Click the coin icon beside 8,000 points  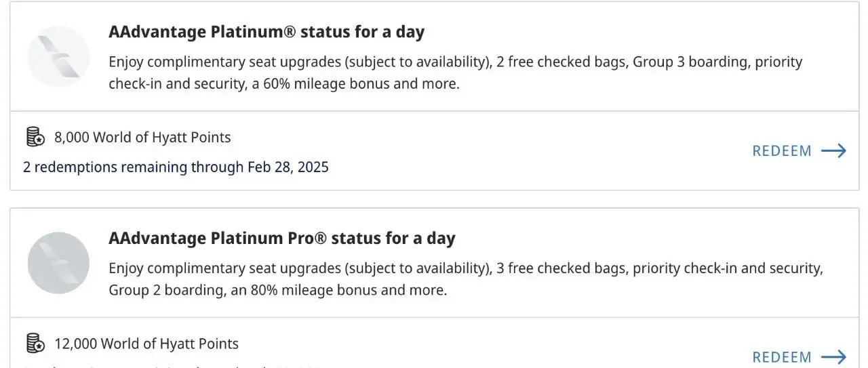(35, 137)
